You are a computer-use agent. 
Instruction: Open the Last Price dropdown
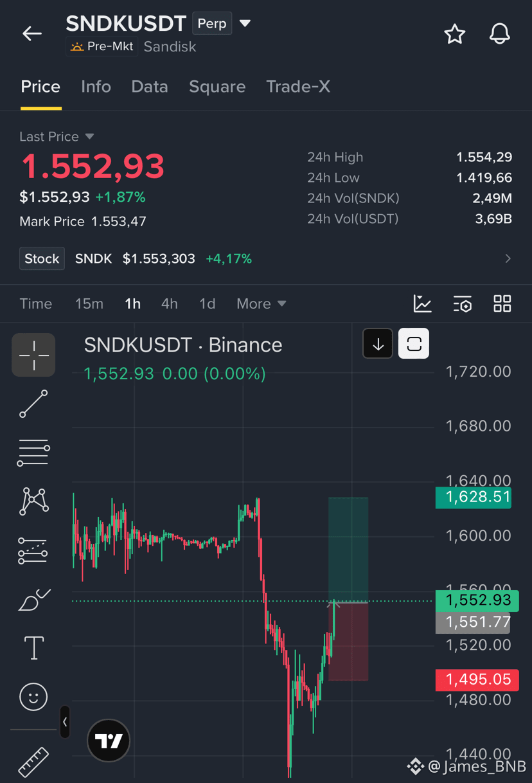click(x=57, y=136)
